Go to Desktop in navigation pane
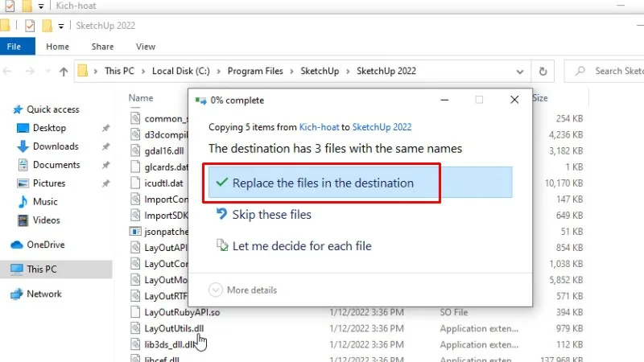Image resolution: width=644 pixels, height=362 pixels. [49, 128]
